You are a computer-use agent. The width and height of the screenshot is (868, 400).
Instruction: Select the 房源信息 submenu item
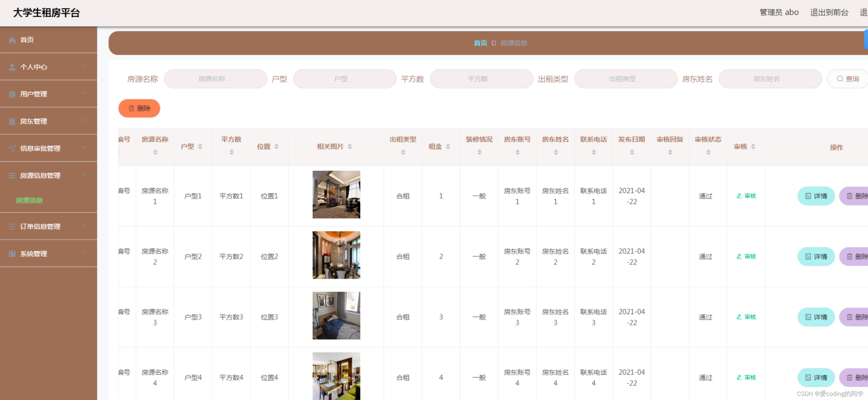[x=29, y=201]
